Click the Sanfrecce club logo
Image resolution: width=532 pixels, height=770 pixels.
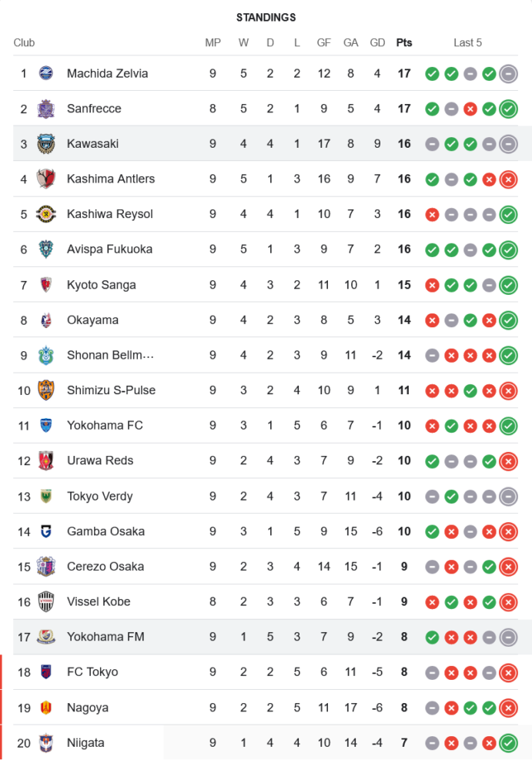click(x=46, y=109)
